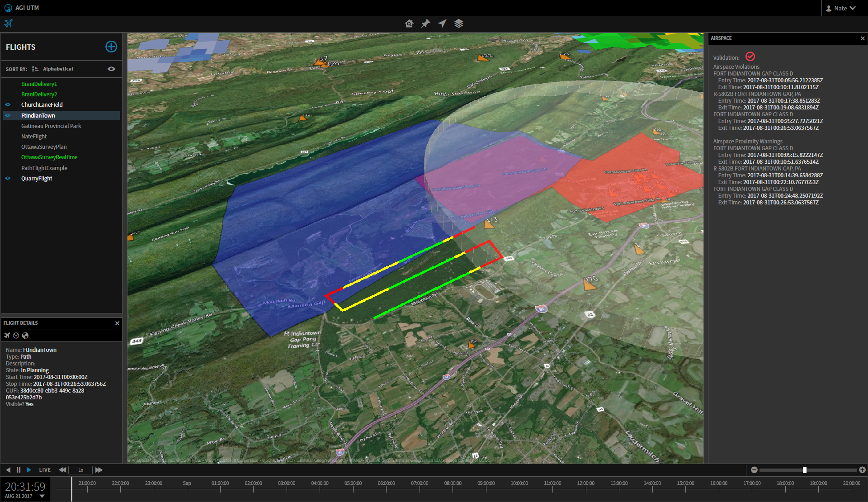Click the GUFI value in Flight Details
The width and height of the screenshot is (868, 502).
[x=46, y=394]
